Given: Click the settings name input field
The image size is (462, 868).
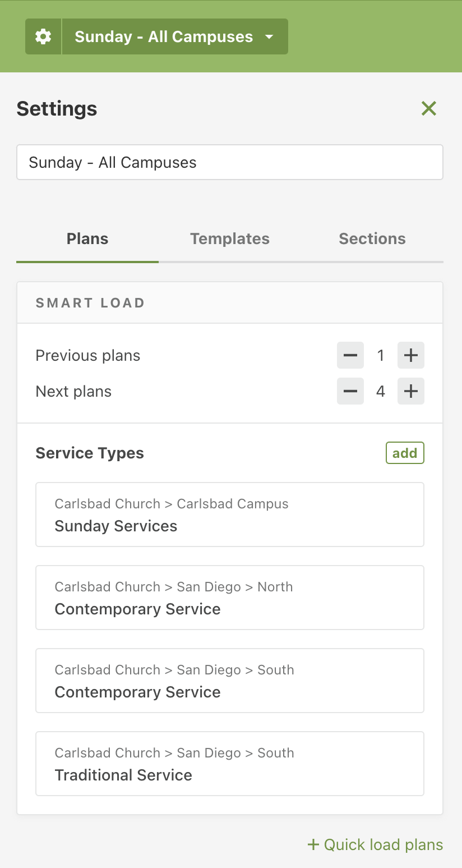Looking at the screenshot, I should pyautogui.click(x=230, y=163).
